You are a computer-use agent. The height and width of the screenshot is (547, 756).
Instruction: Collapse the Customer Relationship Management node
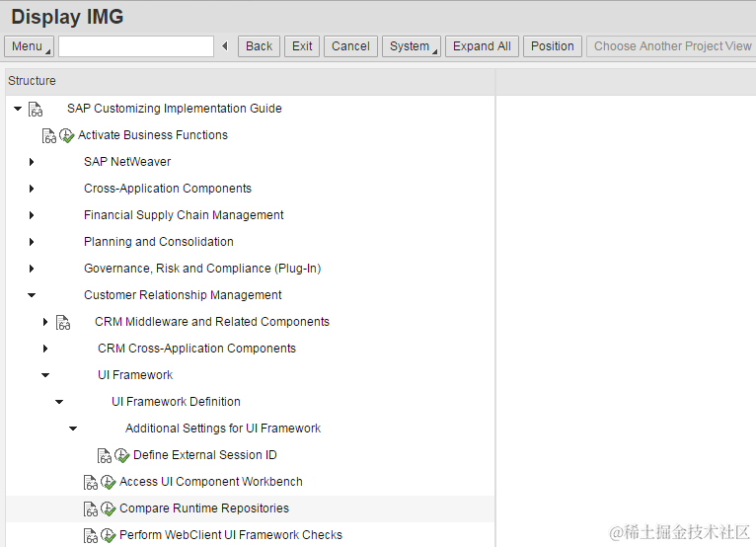(x=32, y=295)
